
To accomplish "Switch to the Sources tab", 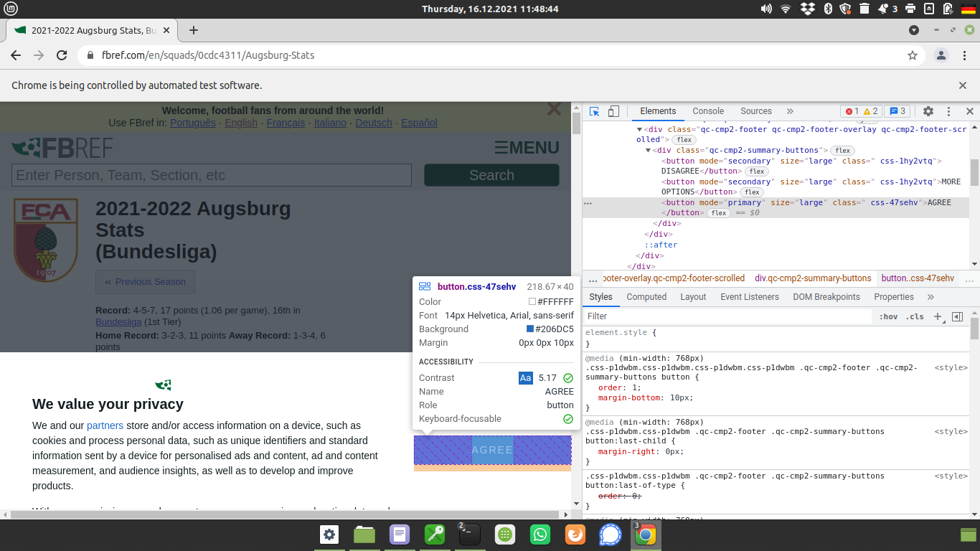I will (756, 111).
